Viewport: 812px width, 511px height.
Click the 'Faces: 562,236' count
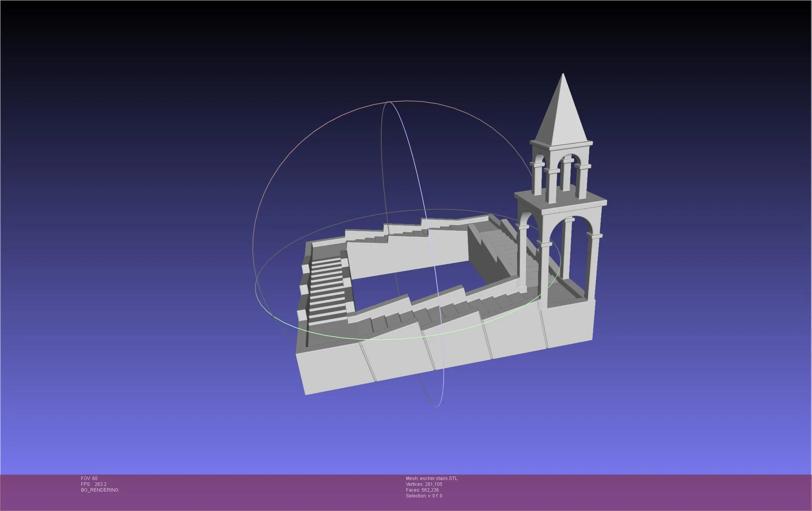tap(422, 490)
